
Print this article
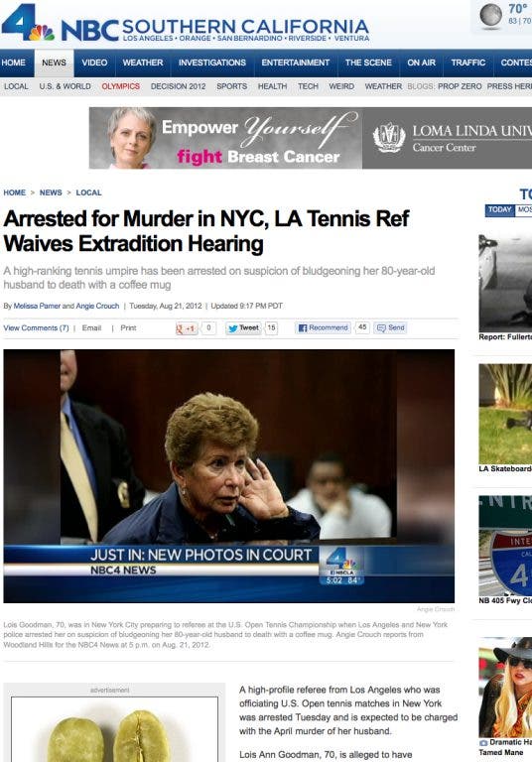tap(128, 328)
